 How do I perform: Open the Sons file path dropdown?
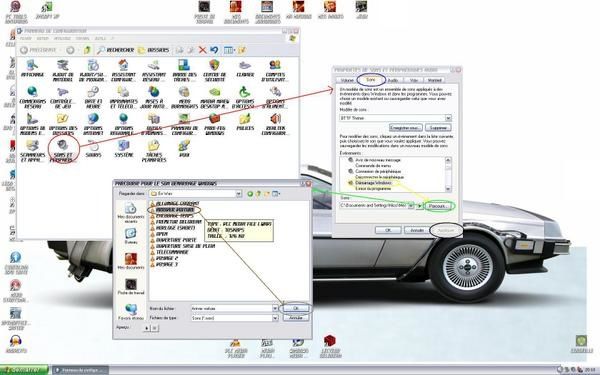click(x=411, y=206)
